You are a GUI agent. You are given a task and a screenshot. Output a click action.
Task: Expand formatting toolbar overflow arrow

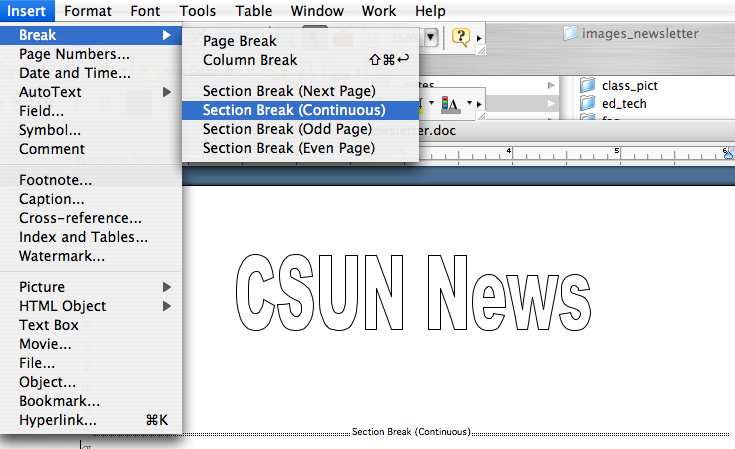479,104
